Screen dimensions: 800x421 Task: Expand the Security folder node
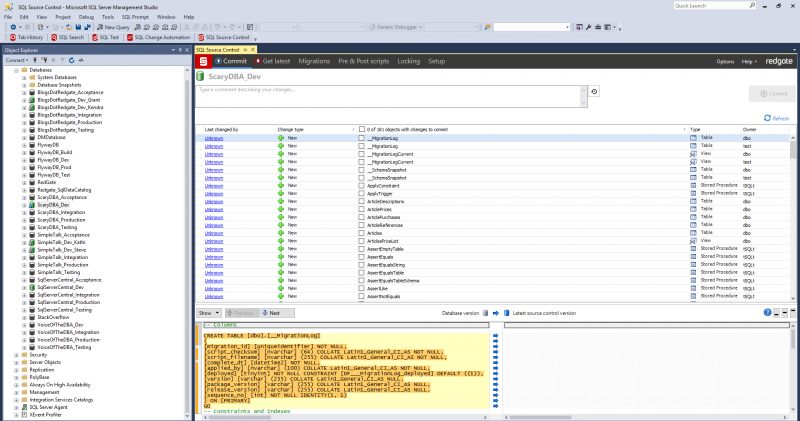coord(16,355)
